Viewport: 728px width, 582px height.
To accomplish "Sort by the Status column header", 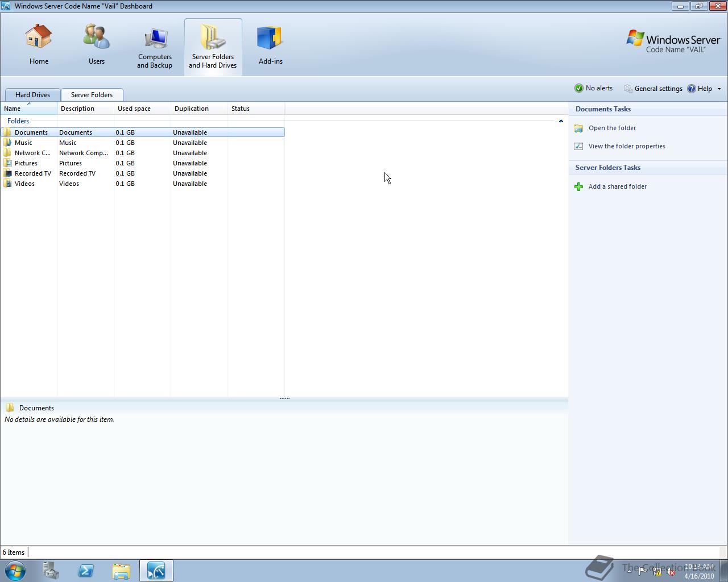I will pos(256,109).
